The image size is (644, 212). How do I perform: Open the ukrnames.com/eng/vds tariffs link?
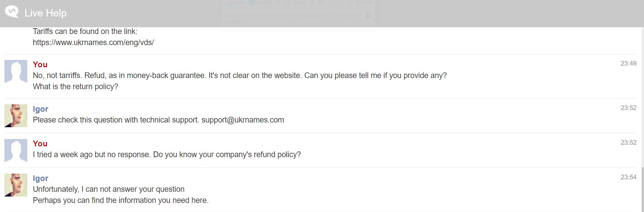(x=93, y=42)
